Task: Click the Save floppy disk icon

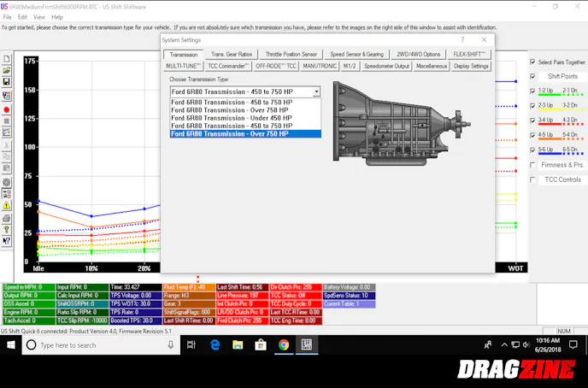Action: click(x=7, y=82)
